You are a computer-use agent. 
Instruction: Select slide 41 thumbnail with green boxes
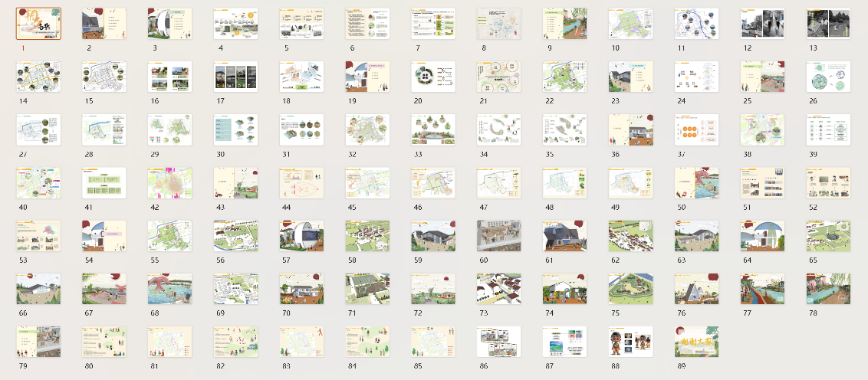pyautogui.click(x=104, y=183)
